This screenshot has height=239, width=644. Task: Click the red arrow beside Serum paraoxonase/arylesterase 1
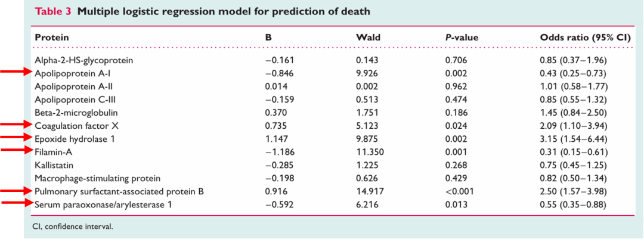tap(16, 203)
